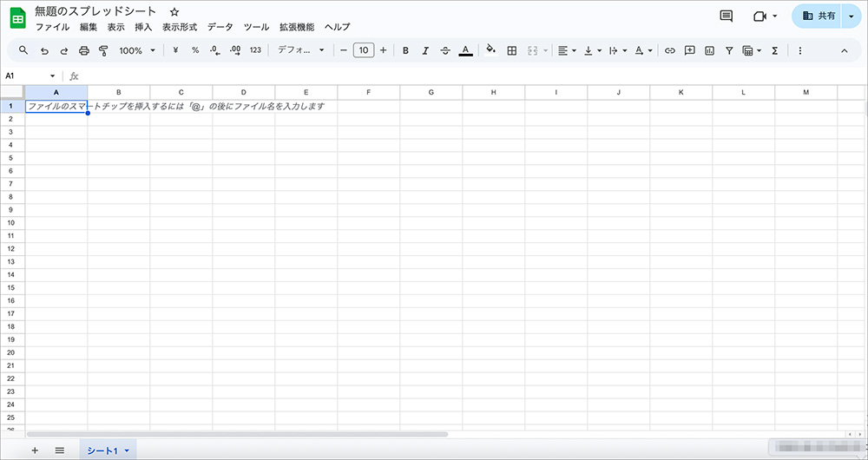Increase decimal places
This screenshot has height=460, width=868.
coord(234,50)
